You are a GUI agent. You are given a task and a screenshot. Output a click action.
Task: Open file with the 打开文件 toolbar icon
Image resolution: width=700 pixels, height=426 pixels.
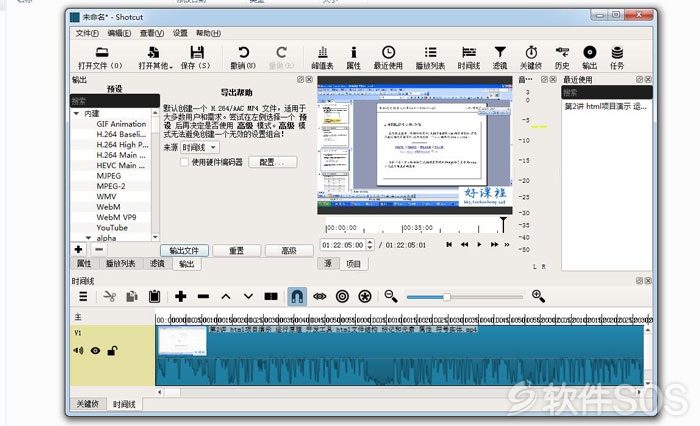tap(101, 58)
